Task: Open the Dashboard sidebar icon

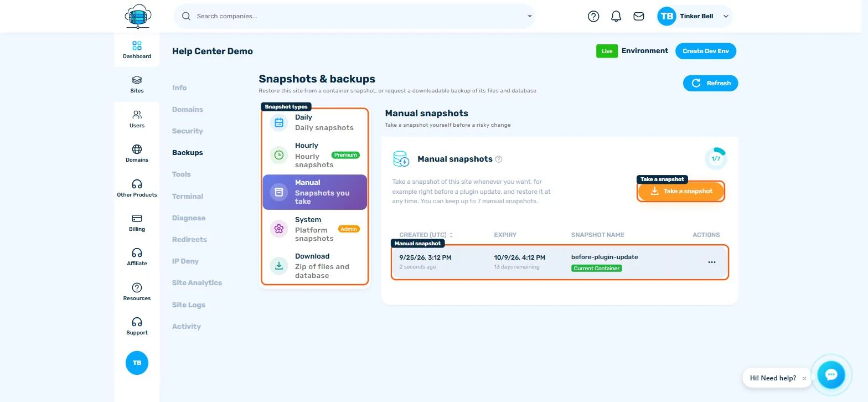Action: tap(137, 50)
